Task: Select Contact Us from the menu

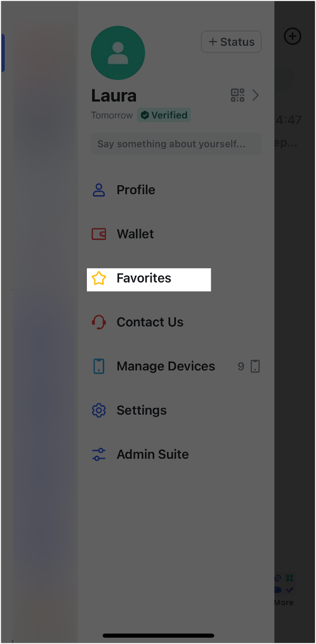Action: click(x=150, y=321)
